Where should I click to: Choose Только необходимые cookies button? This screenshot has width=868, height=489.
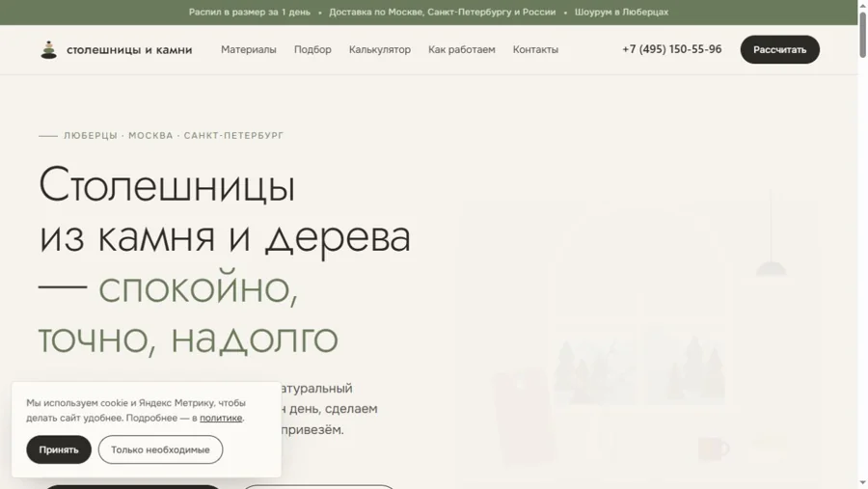click(160, 449)
